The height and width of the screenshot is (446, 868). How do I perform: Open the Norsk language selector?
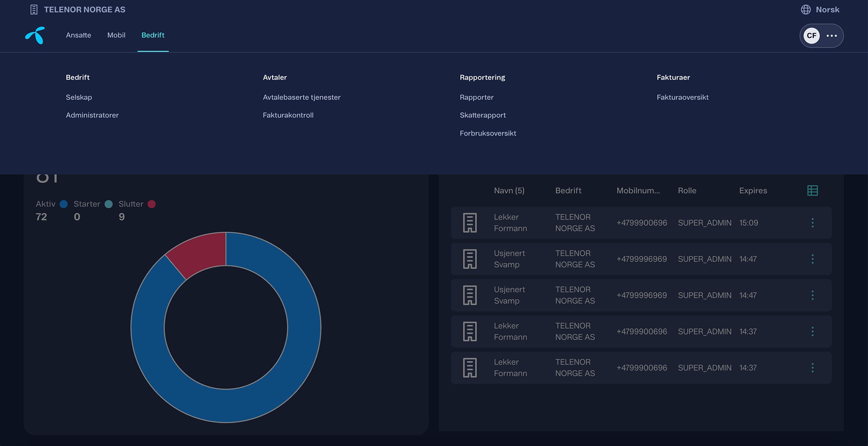(820, 9)
